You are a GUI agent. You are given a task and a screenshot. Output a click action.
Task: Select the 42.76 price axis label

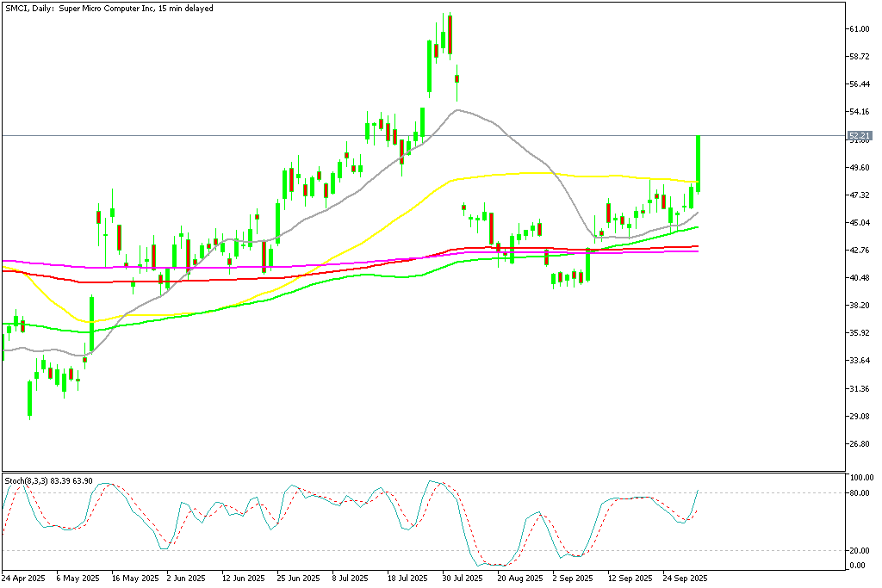click(859, 251)
